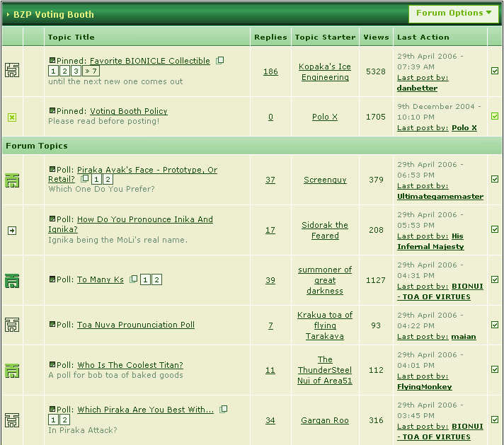Screen dimensions: 504x445
Task: Sort by the Topic Title column header
Action: click(71, 37)
